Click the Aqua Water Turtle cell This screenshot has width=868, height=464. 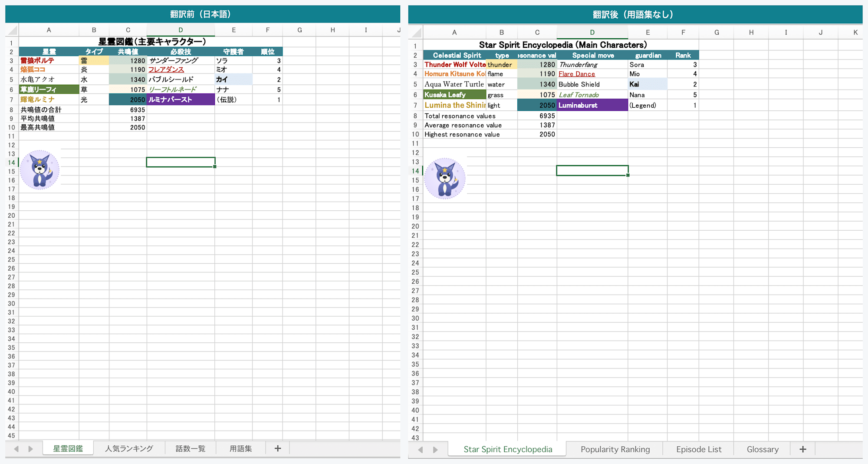pyautogui.click(x=454, y=84)
